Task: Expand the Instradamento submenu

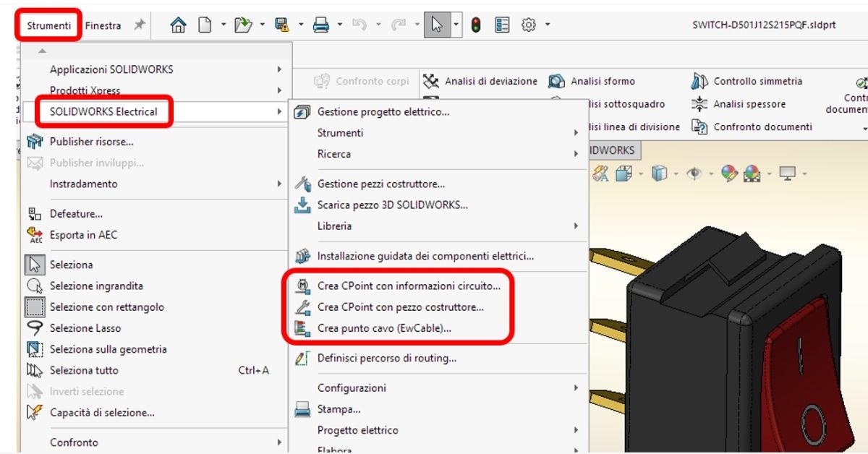Action: pyautogui.click(x=83, y=184)
